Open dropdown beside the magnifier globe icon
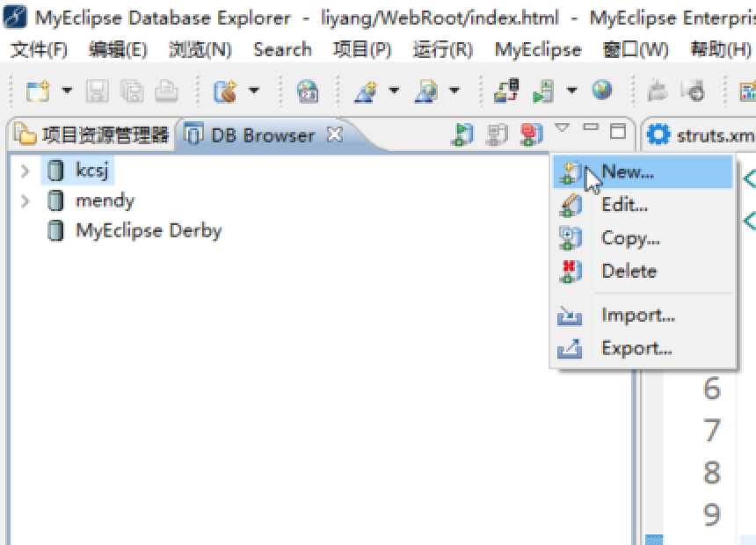Viewport: 756px width, 545px height. point(454,91)
